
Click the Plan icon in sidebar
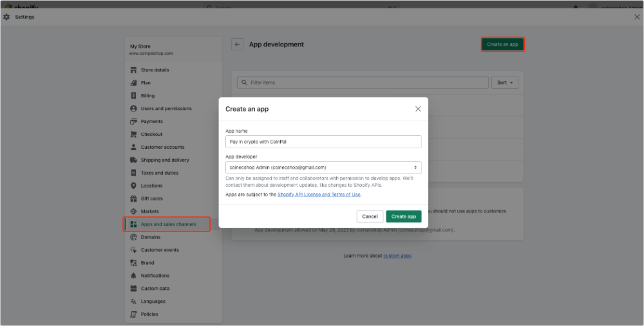pos(133,82)
